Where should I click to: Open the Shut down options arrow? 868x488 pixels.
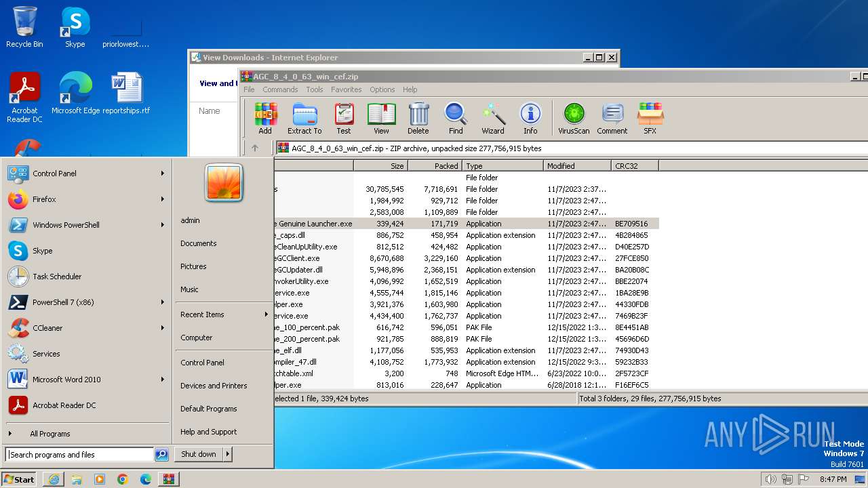click(x=228, y=454)
